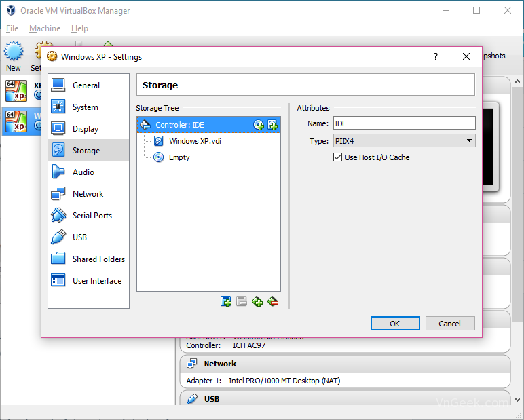This screenshot has width=524, height=420.
Task: Click the Snapshots button in main window
Action: point(494,56)
